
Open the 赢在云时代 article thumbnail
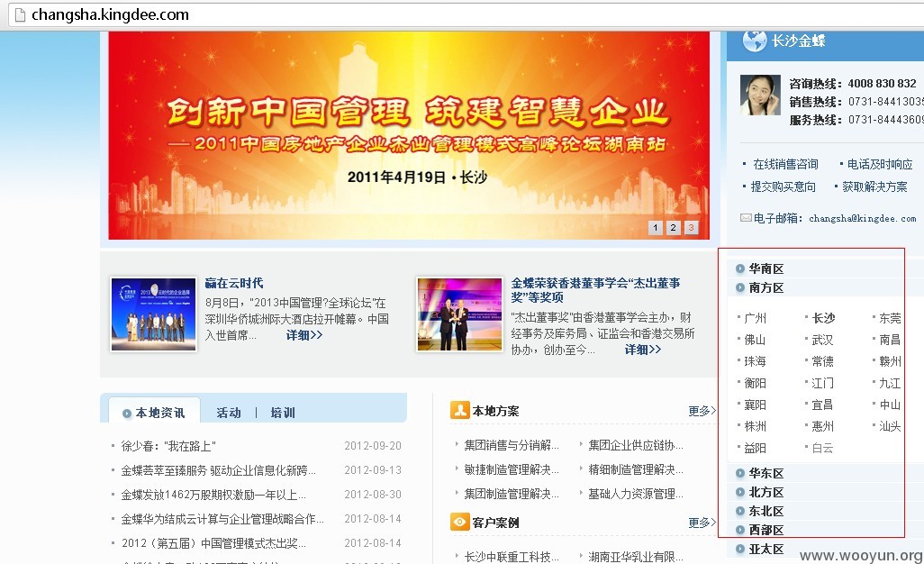tap(153, 314)
